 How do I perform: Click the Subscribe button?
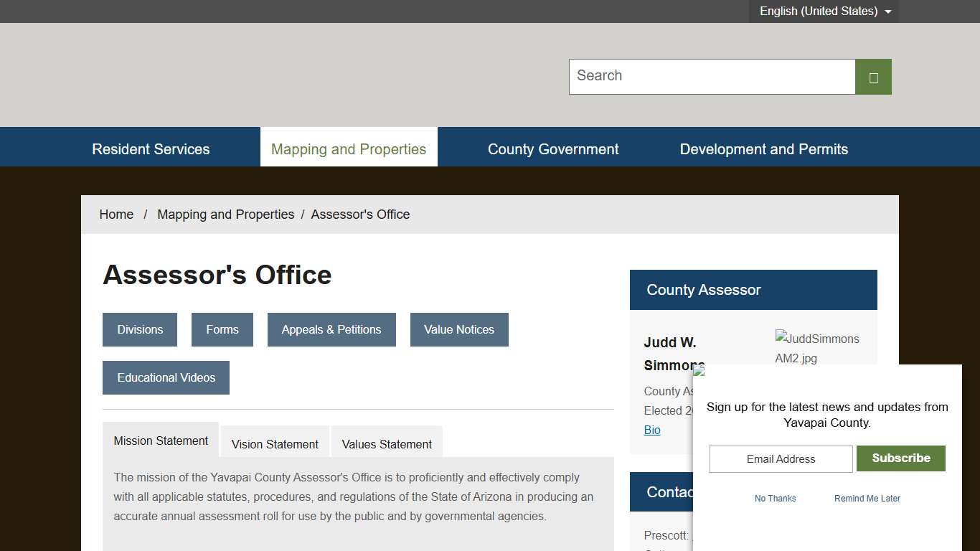(x=900, y=458)
